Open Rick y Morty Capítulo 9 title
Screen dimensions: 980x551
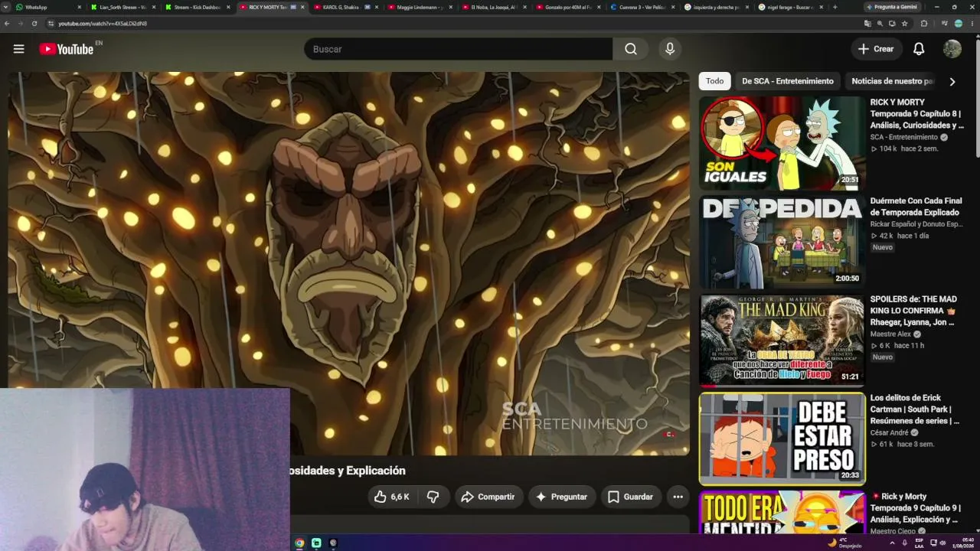914,508
